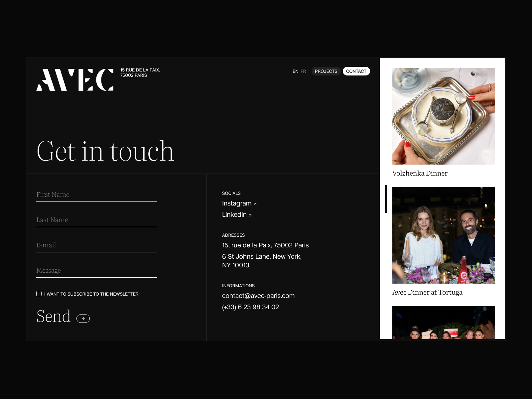Viewport: 532px width, 399px height.
Task: Click into the Message field
Action: [96, 271]
